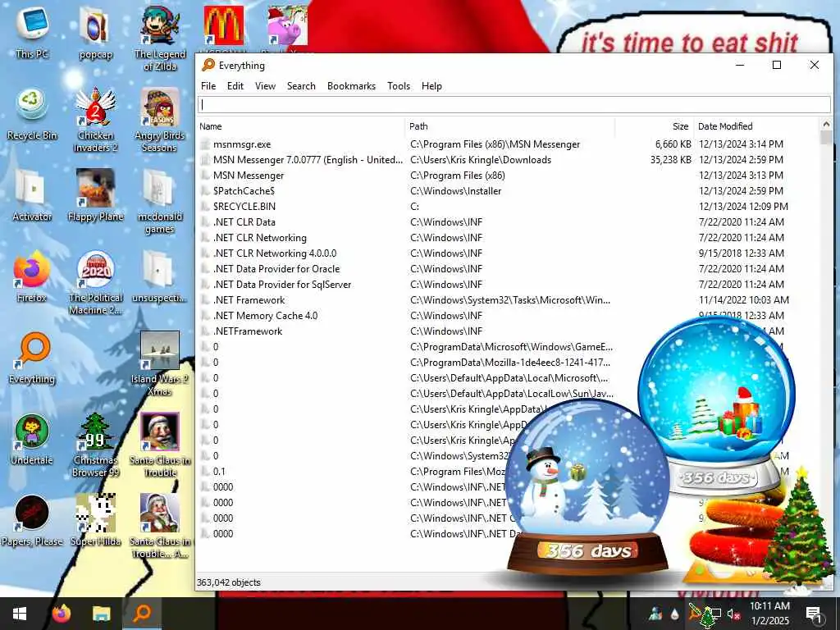Open the mcdonald games folder

pos(160,202)
